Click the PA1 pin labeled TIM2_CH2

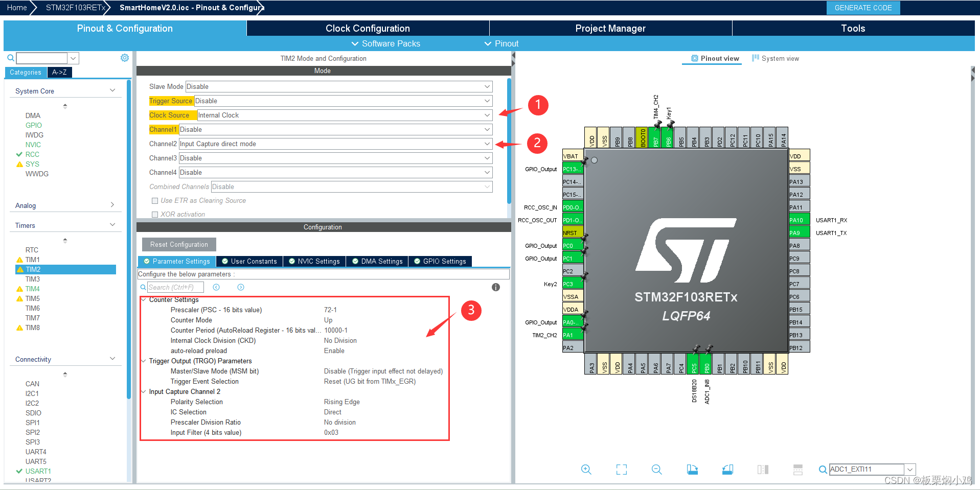click(573, 335)
